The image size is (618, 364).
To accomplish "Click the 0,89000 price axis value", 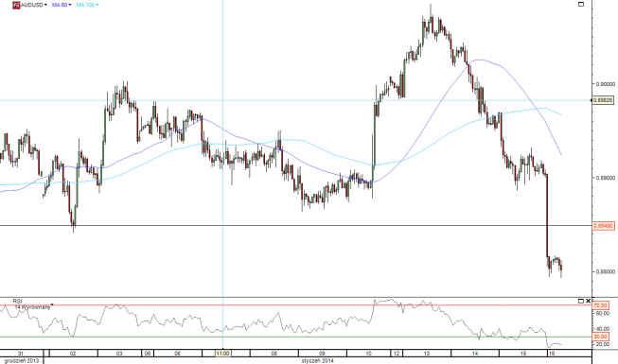I will [x=606, y=178].
